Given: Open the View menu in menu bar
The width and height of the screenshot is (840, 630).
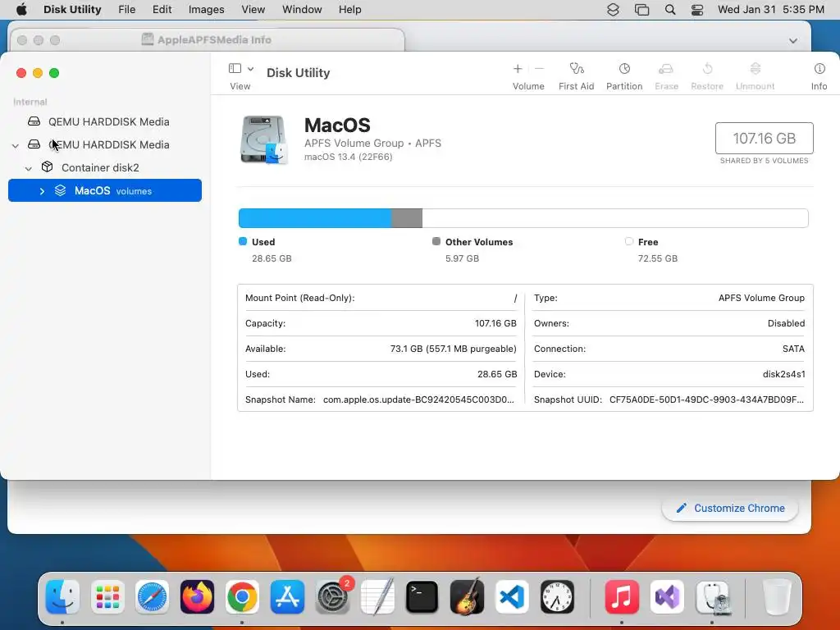Looking at the screenshot, I should click(253, 10).
